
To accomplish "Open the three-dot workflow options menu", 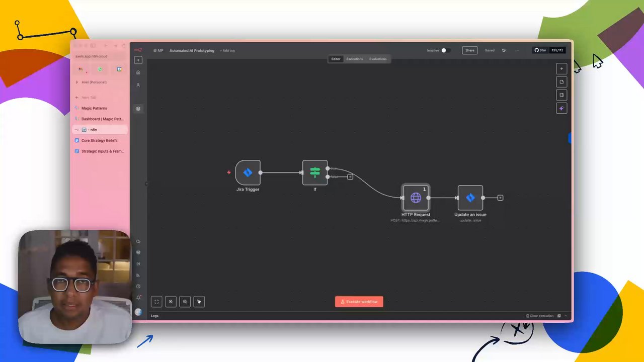I will click(517, 50).
